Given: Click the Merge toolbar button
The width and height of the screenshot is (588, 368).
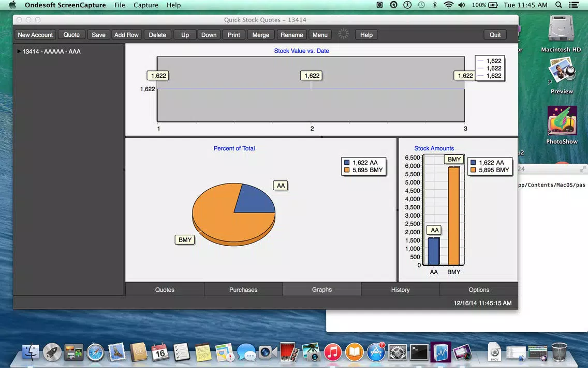Looking at the screenshot, I should 261,35.
